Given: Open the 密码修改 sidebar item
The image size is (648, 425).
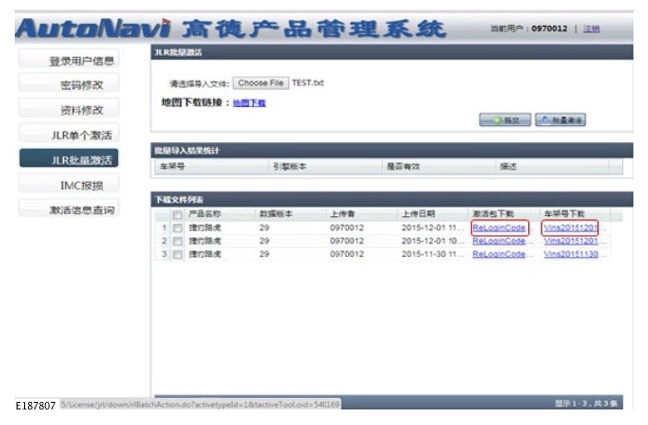Looking at the screenshot, I should pos(69,85).
